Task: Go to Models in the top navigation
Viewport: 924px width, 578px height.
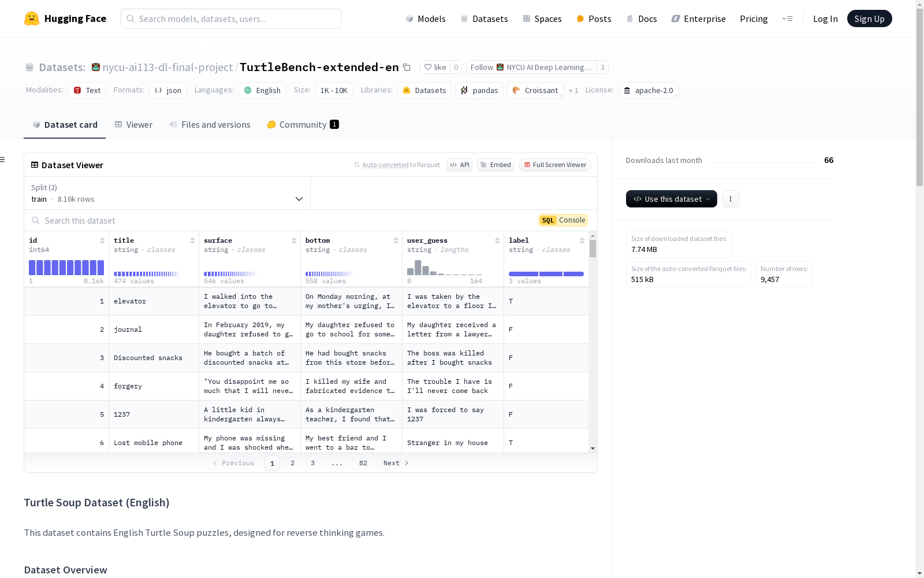Action: coord(426,18)
